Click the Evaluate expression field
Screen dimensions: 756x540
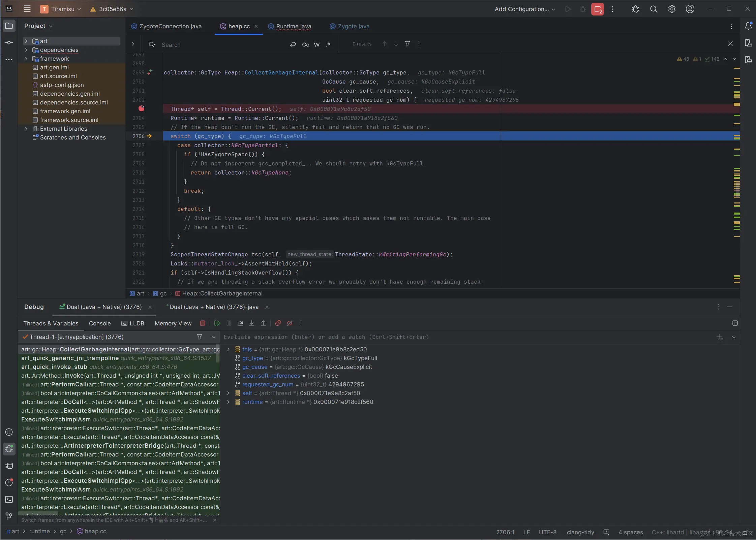(x=468, y=337)
